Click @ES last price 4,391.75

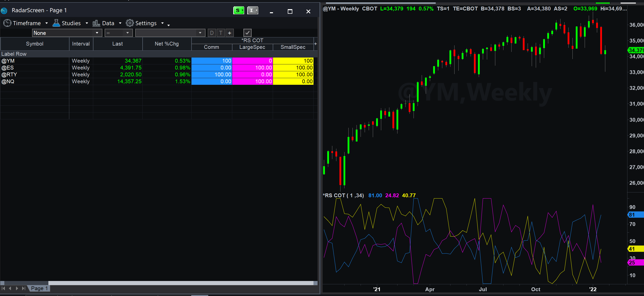point(131,68)
